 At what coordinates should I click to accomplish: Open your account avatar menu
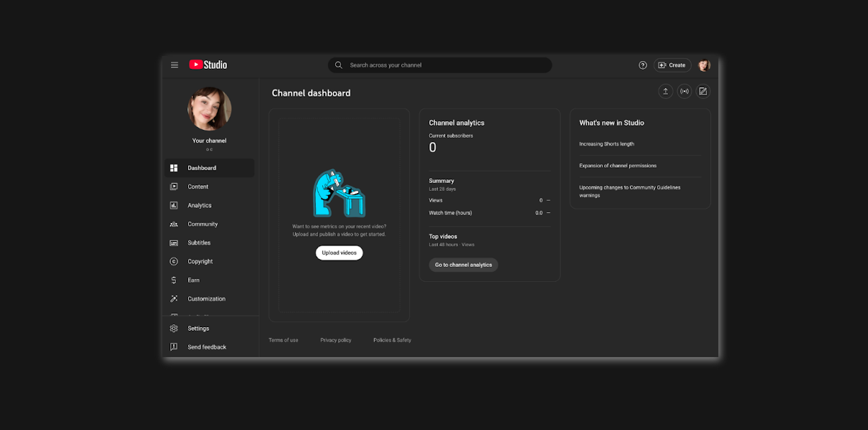pos(703,65)
